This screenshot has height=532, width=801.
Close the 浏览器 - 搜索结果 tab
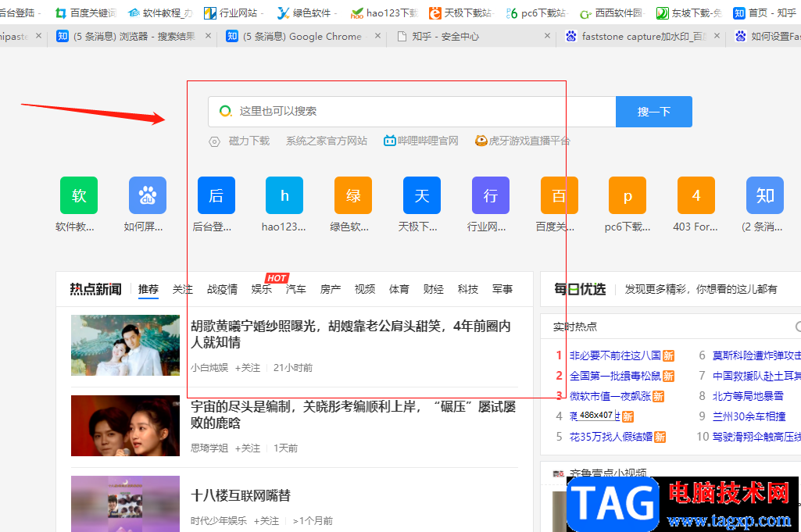click(x=208, y=36)
